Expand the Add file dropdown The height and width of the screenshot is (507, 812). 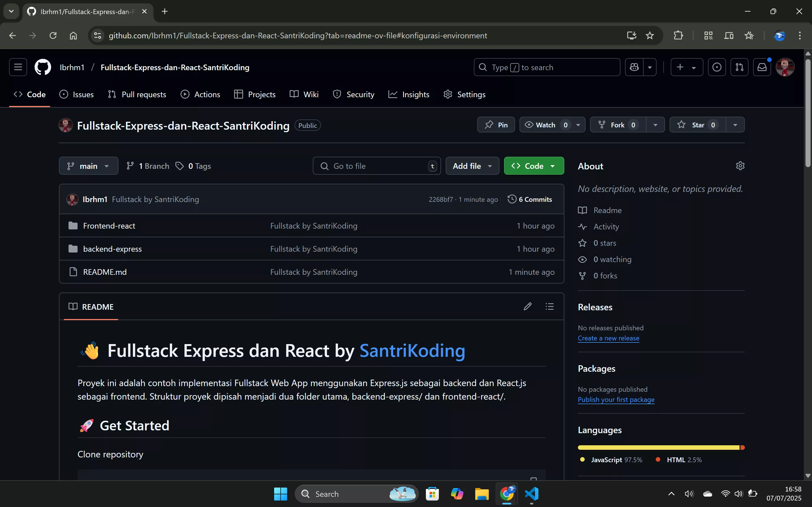click(472, 166)
